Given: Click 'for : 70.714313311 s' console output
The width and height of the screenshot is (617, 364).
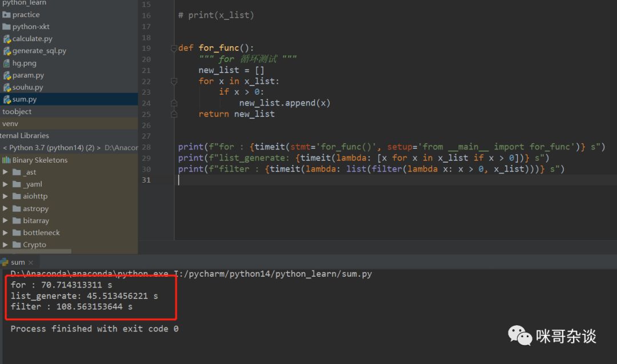Looking at the screenshot, I should [x=61, y=285].
